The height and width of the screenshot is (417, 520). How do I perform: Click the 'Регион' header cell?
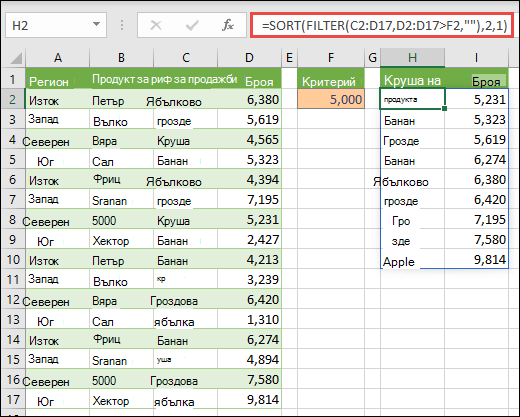(x=58, y=79)
